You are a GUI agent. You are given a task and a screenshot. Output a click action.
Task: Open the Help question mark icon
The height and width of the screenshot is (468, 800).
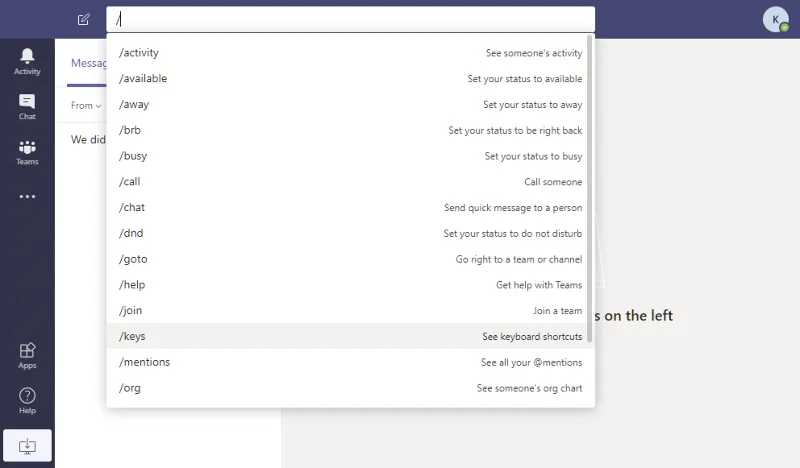(27, 401)
